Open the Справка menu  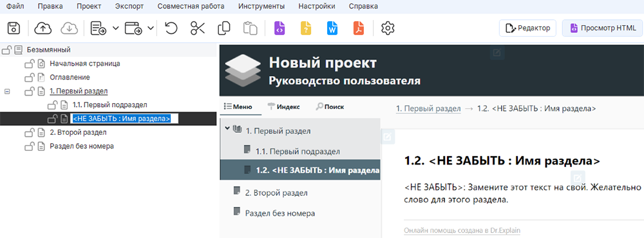pos(363,6)
